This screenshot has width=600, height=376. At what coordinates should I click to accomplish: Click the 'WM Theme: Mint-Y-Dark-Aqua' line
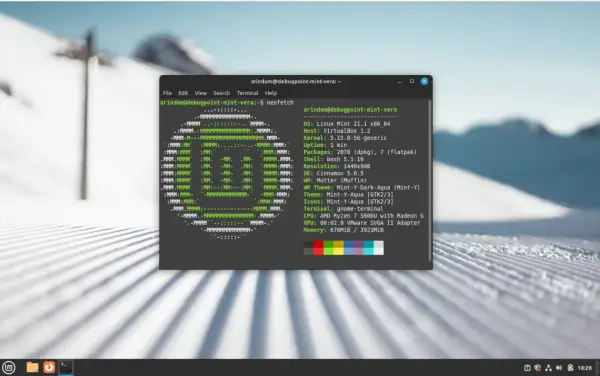click(x=362, y=187)
